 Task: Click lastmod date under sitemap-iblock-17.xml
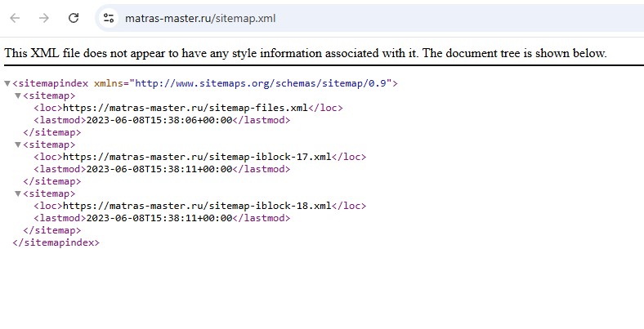[x=159, y=169]
